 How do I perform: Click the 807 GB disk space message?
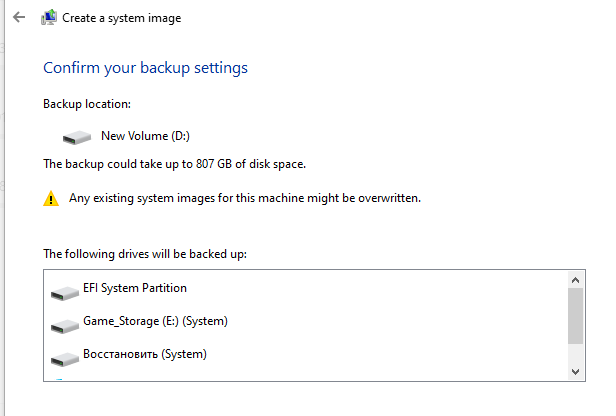coord(174,164)
